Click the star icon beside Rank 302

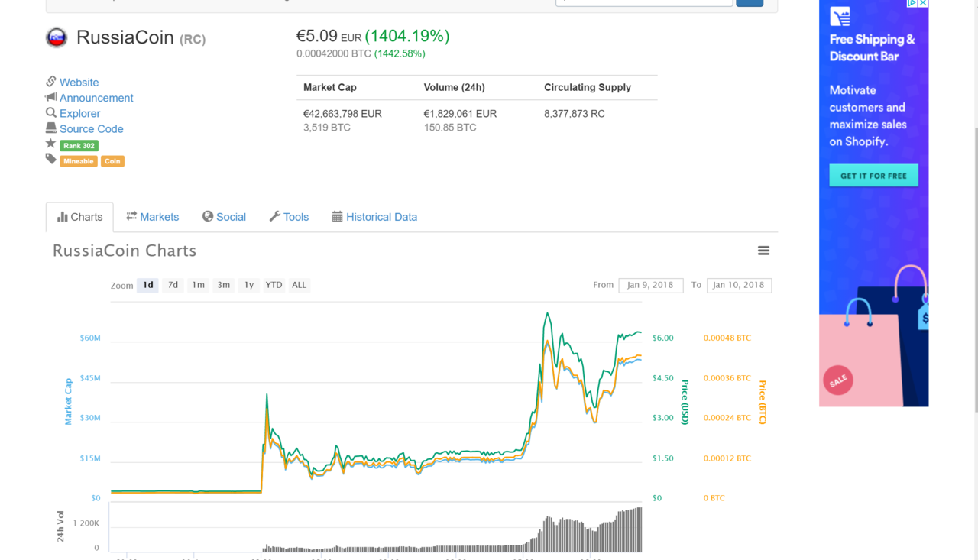(x=51, y=144)
